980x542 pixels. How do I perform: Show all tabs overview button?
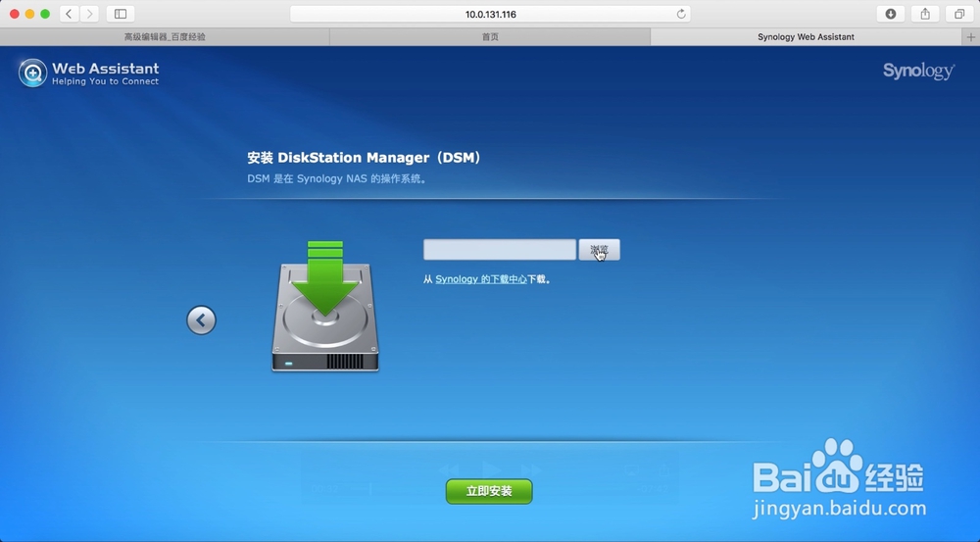(959, 14)
